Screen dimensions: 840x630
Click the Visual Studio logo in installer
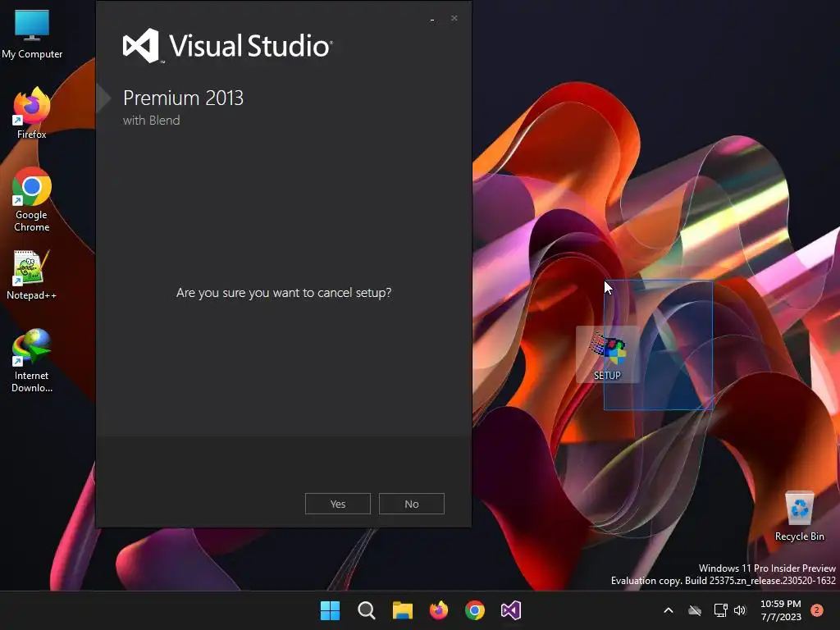click(x=228, y=46)
